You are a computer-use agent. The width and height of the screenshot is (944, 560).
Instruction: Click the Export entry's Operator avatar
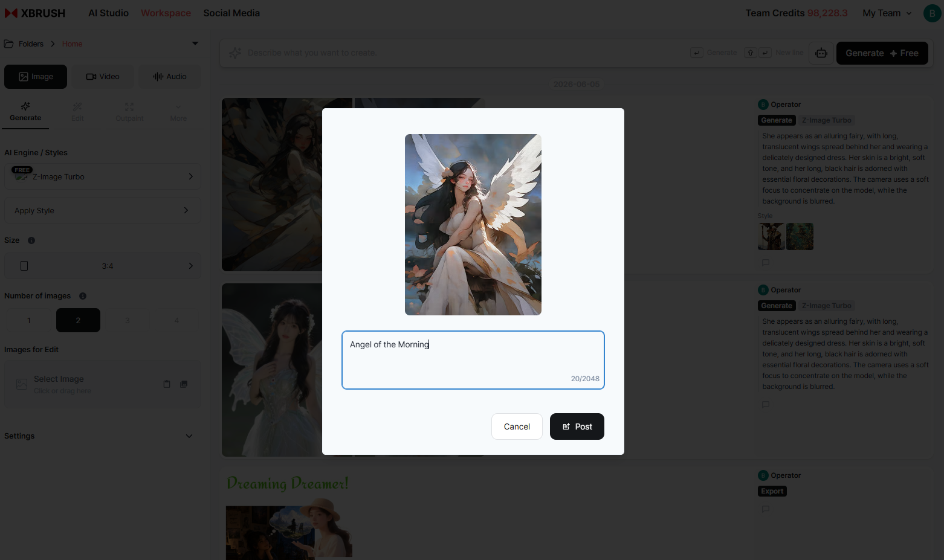tap(763, 475)
